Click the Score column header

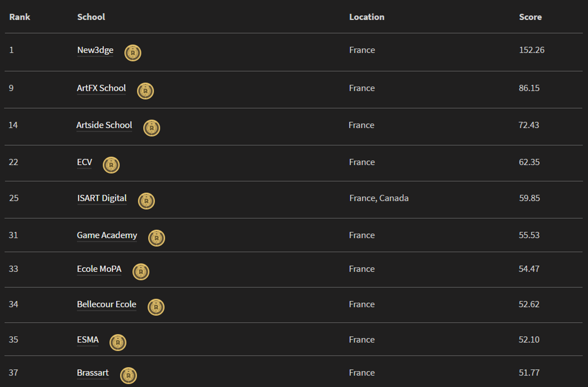530,17
